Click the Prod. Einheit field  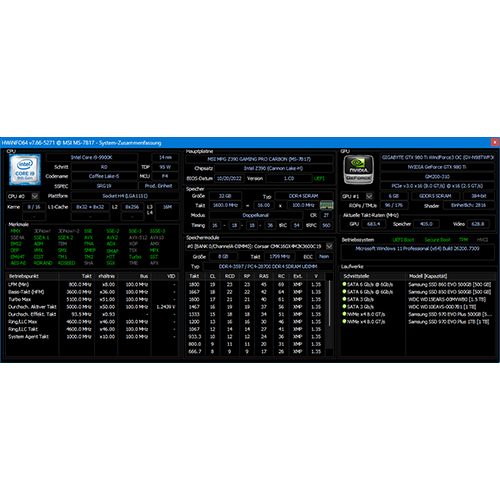pos(159,186)
